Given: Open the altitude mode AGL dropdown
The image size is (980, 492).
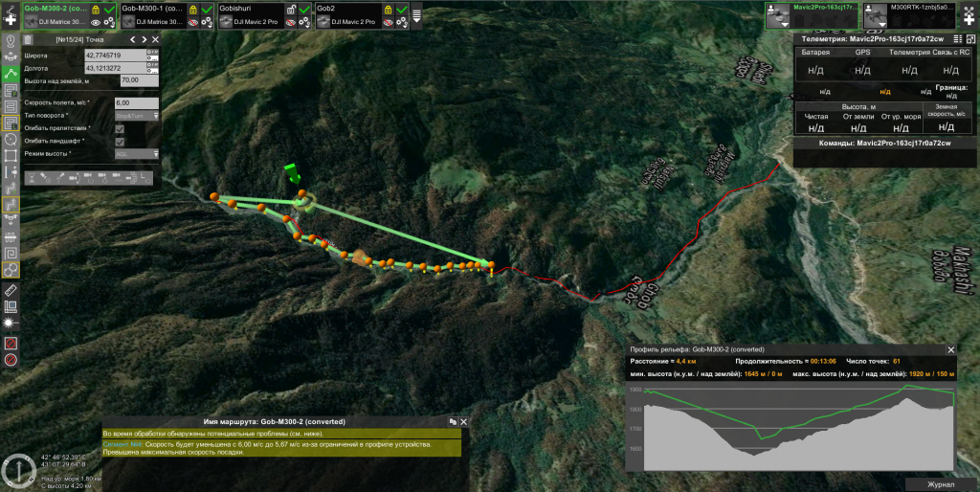Looking at the screenshot, I should tap(136, 154).
